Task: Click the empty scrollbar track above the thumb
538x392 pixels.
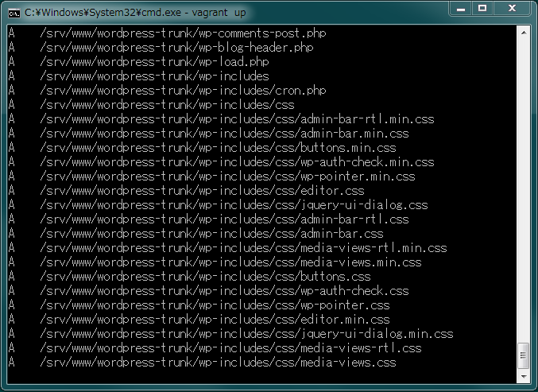Action: [x=524, y=191]
